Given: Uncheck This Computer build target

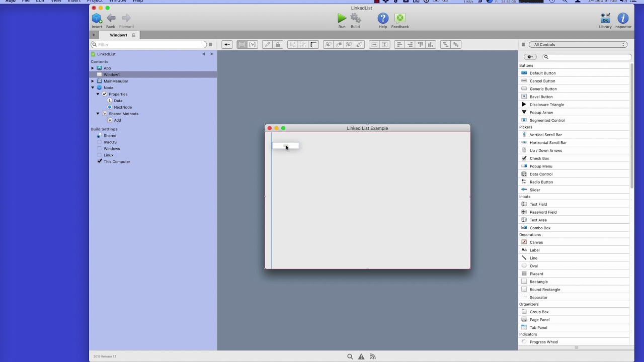Looking at the screenshot, I should click(x=99, y=161).
